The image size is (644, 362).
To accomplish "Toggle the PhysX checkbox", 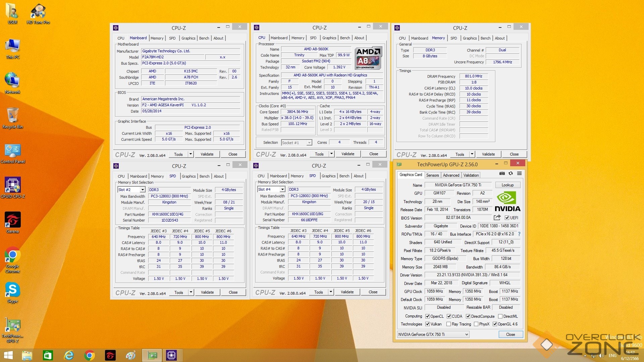I will coord(476,324).
